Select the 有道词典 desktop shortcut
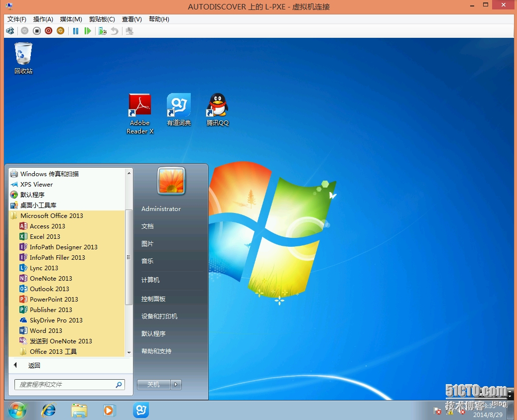The image size is (517, 420). tap(179, 109)
